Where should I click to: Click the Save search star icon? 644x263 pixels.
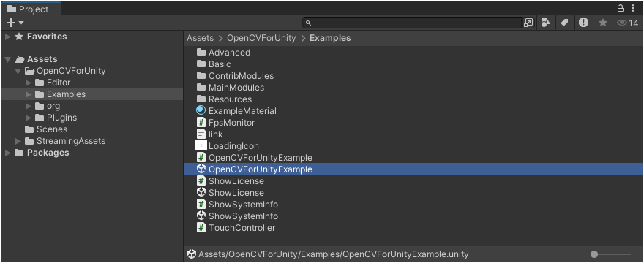(603, 23)
